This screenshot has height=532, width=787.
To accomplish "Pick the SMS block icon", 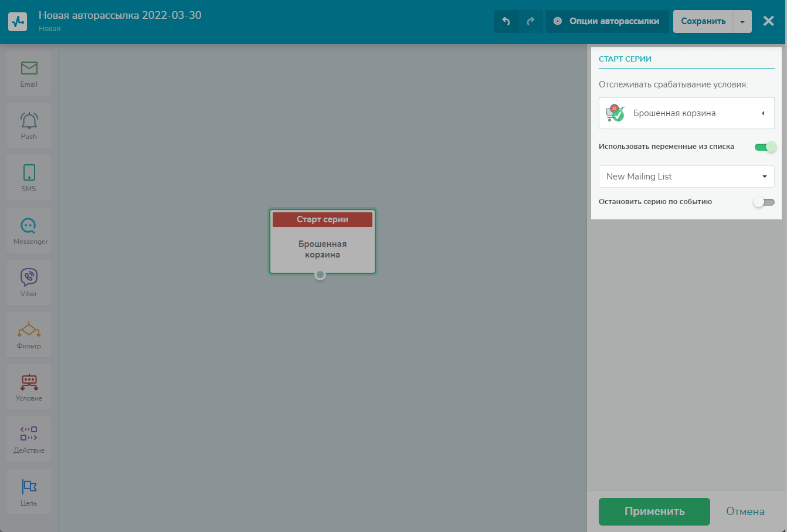I will click(x=29, y=177).
